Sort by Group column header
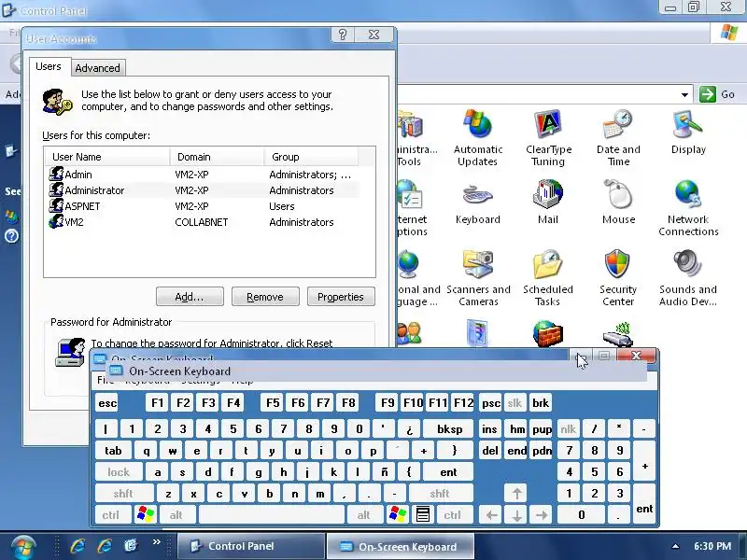The height and width of the screenshot is (560, 747). coord(311,157)
